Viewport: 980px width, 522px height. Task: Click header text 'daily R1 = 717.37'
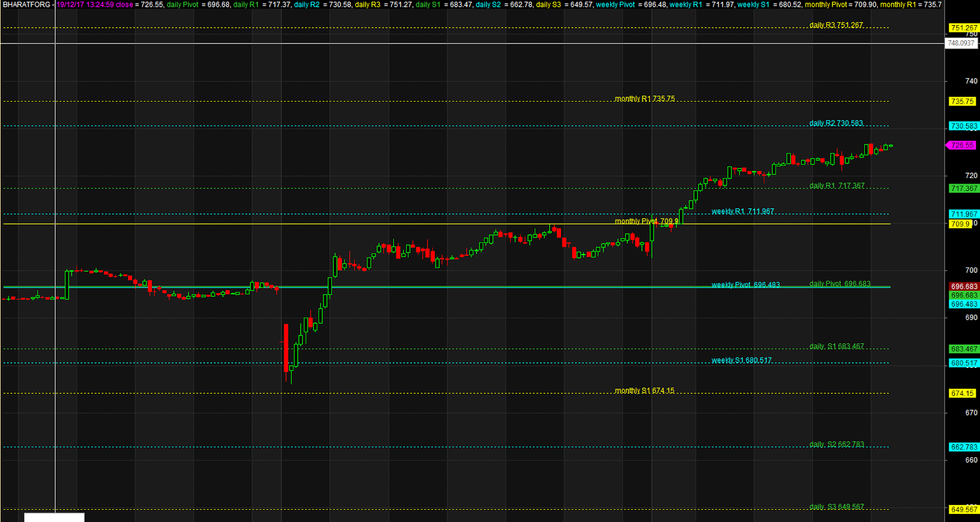[262, 4]
